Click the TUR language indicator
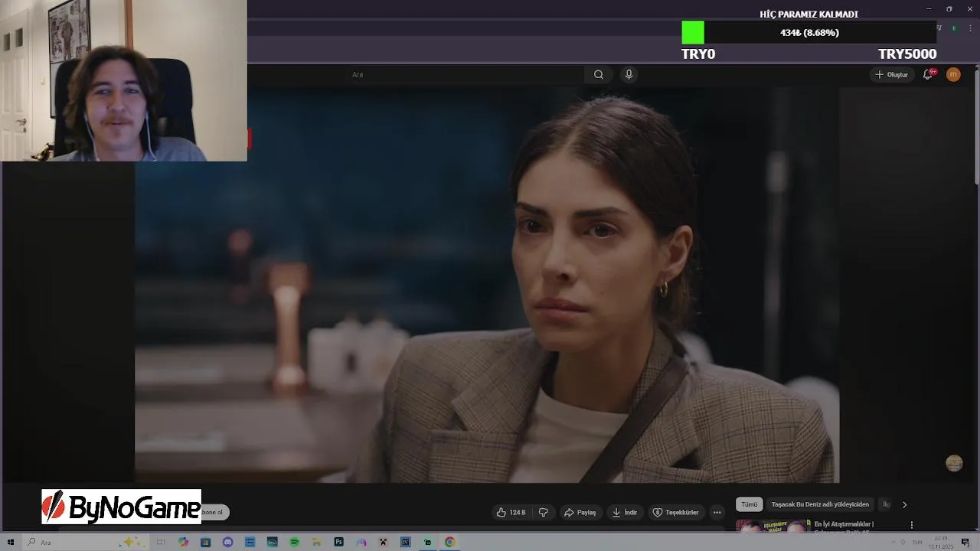 pos(917,542)
